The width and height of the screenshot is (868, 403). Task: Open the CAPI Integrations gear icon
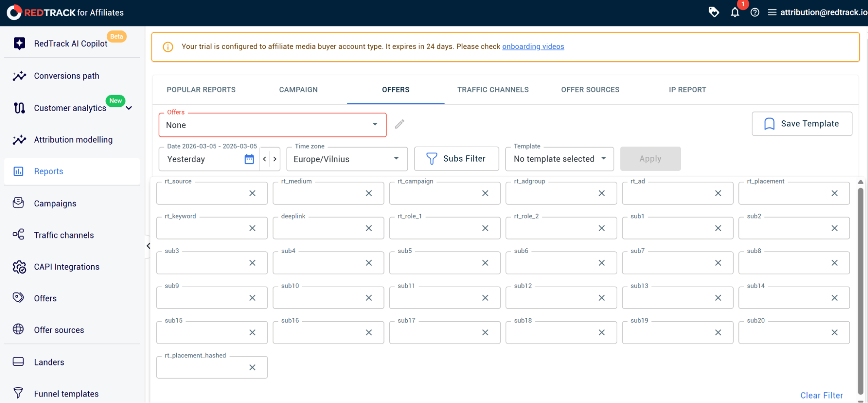(x=19, y=267)
